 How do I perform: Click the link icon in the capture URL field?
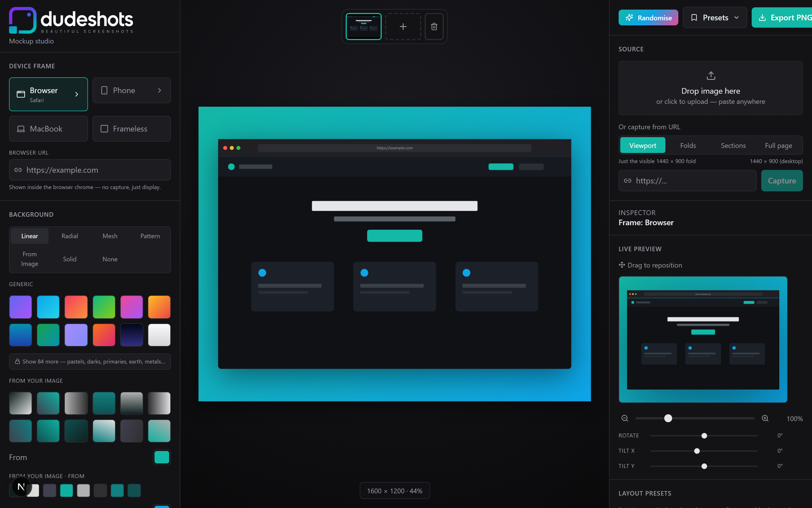tap(627, 181)
